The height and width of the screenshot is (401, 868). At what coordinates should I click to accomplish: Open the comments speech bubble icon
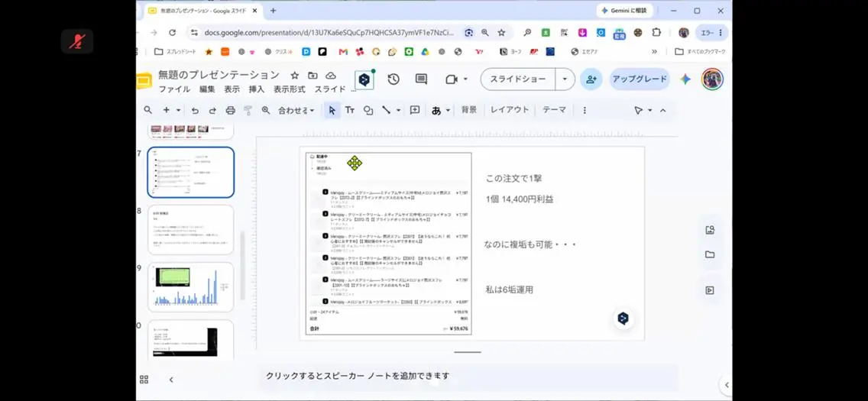coord(421,79)
